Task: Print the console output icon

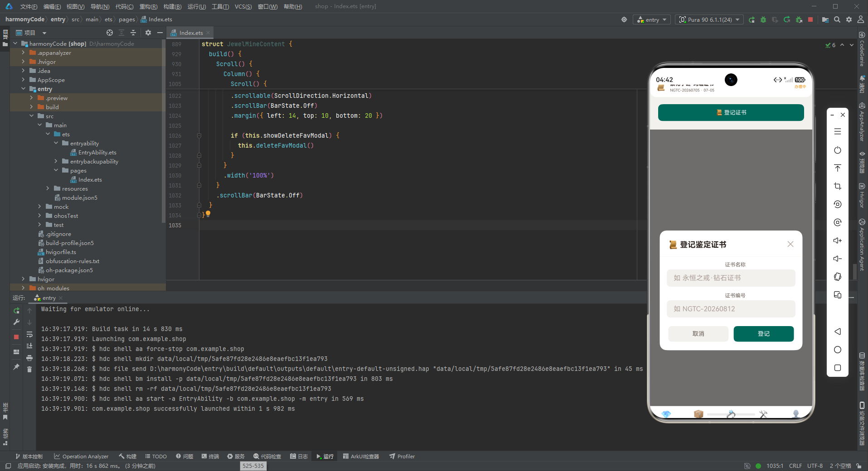Action: click(x=29, y=358)
